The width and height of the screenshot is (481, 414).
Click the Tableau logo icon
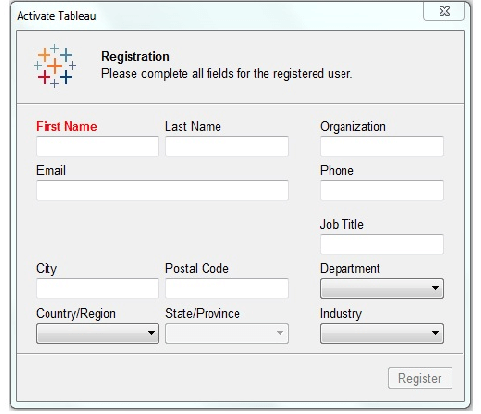point(55,66)
